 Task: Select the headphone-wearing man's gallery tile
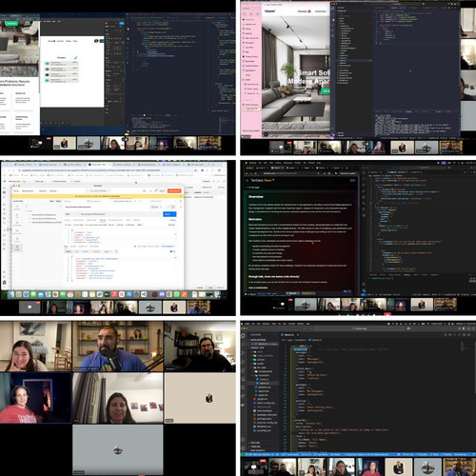200,346
